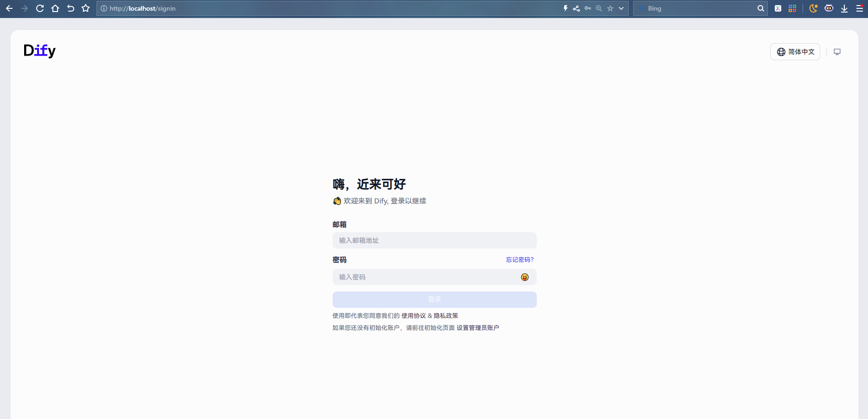Open the white X extension icon
This screenshot has width=868, height=419.
pyautogui.click(x=778, y=8)
